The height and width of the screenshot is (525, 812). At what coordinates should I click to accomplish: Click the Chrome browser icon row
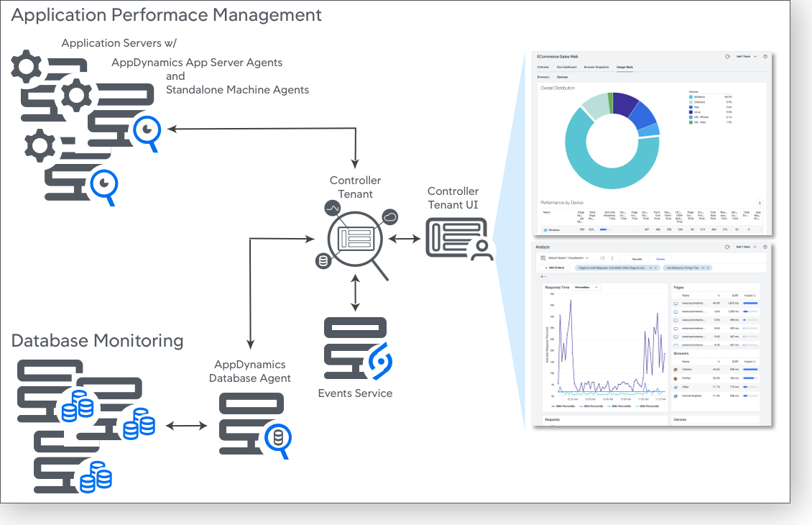click(675, 370)
